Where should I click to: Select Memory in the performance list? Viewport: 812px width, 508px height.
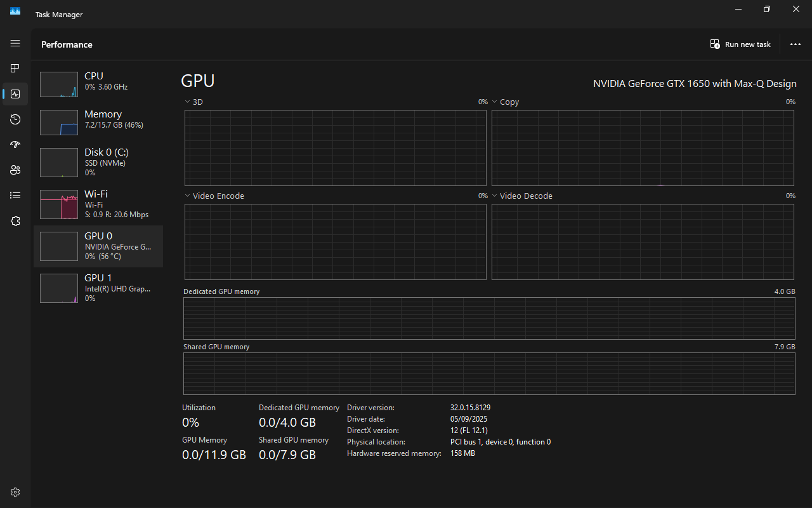click(x=98, y=122)
